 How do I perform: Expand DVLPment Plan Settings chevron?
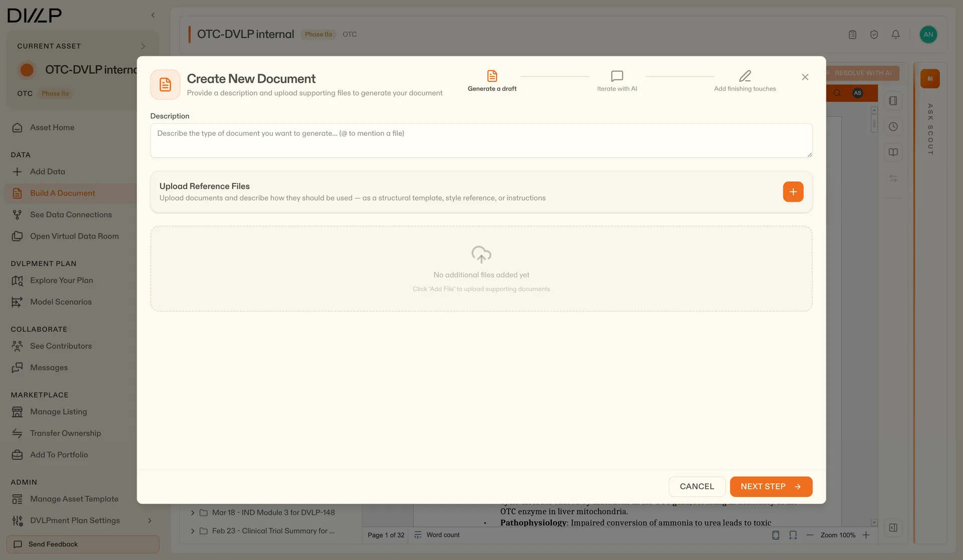tap(149, 520)
